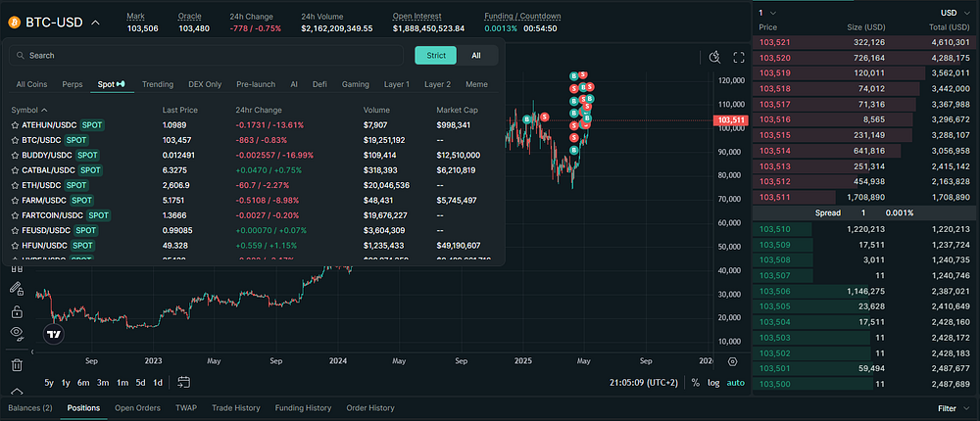Click the padlock icon in left toolbar

(17, 310)
